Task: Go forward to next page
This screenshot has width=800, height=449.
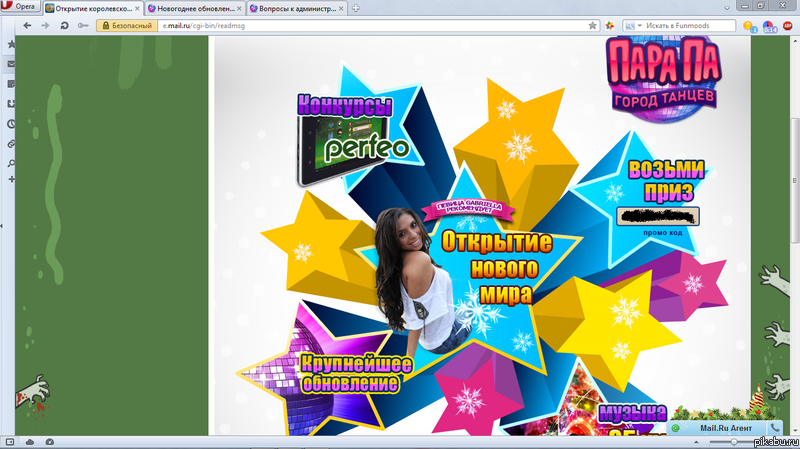Action: pyautogui.click(x=45, y=26)
